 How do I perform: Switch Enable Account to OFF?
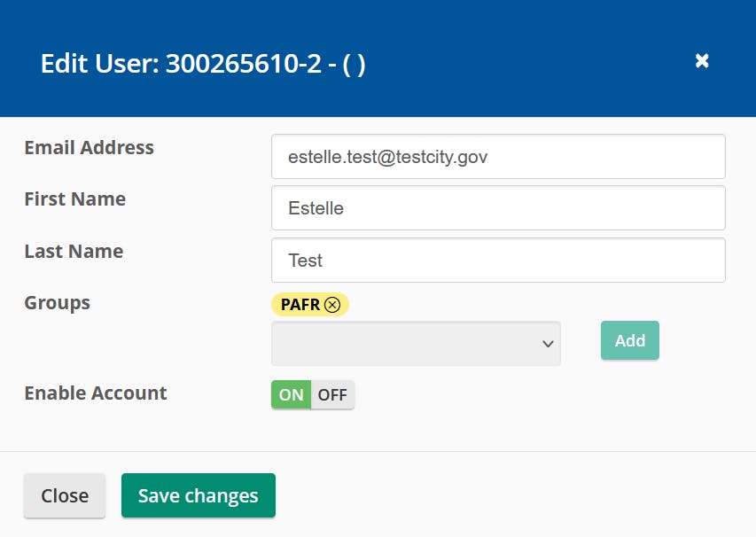(x=332, y=395)
